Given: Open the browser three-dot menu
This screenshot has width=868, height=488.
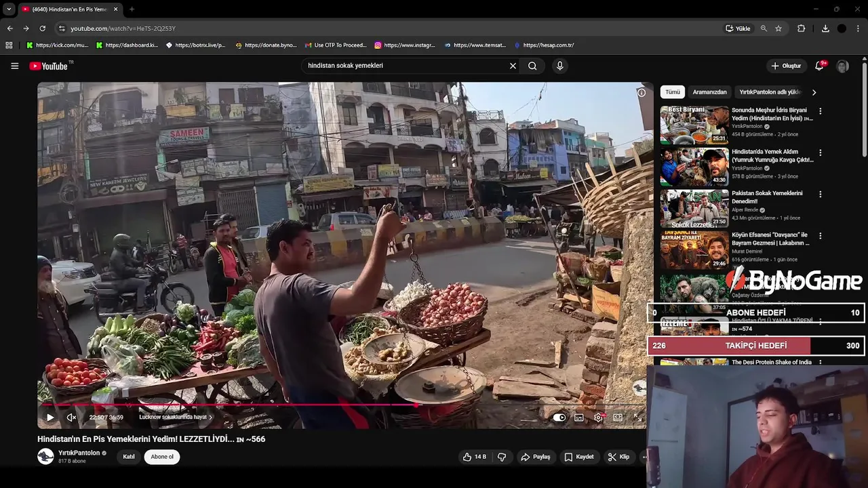Looking at the screenshot, I should pyautogui.click(x=859, y=28).
